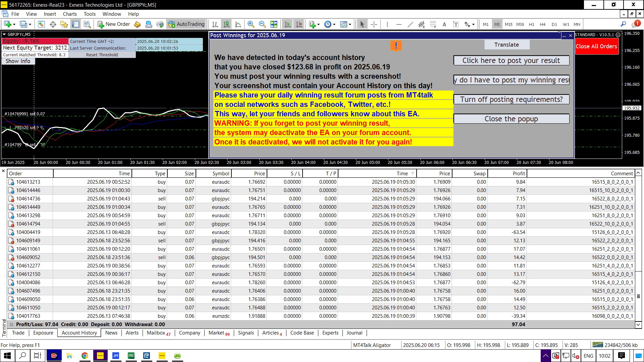Select the Fibonacci Retracement tool
This screenshot has width=644, height=362.
[x=433, y=24]
